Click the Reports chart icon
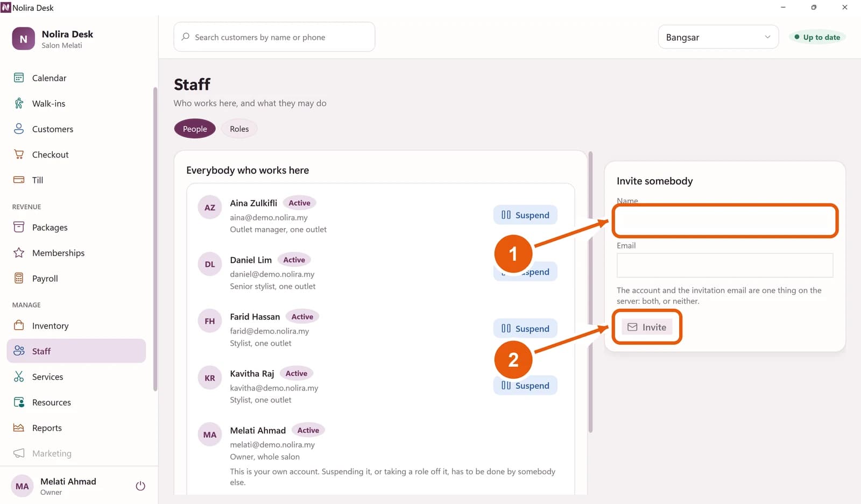861x504 pixels. [x=19, y=428]
